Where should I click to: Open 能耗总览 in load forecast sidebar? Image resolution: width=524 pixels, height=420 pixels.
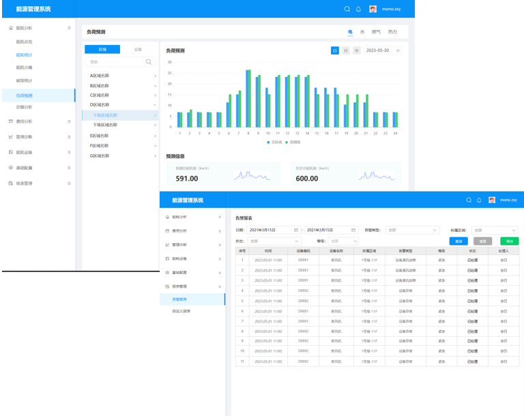pos(24,42)
